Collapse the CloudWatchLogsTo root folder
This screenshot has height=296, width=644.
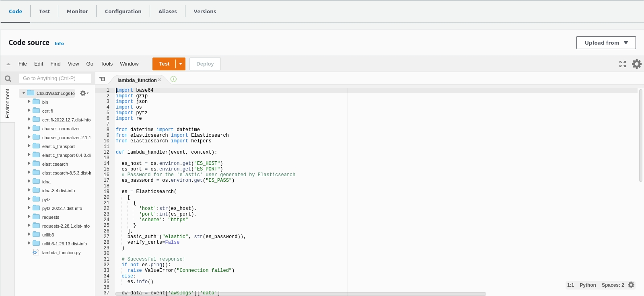(24, 93)
